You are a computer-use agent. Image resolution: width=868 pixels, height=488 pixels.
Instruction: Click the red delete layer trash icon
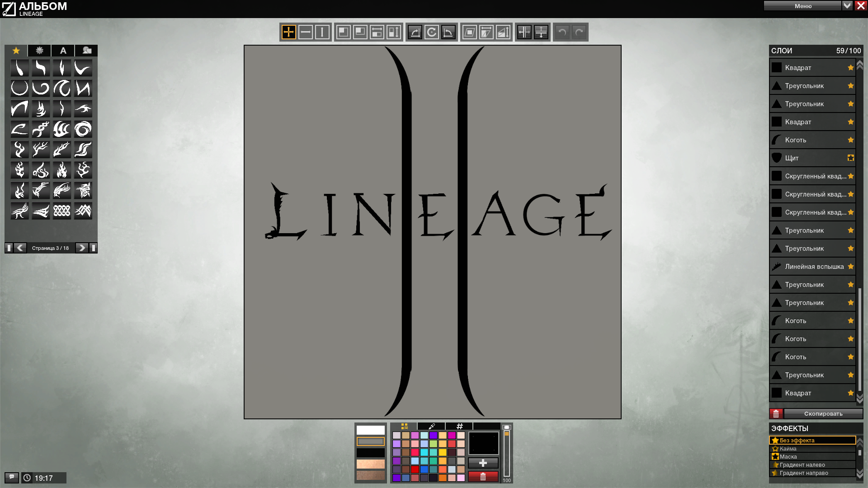pos(776,413)
